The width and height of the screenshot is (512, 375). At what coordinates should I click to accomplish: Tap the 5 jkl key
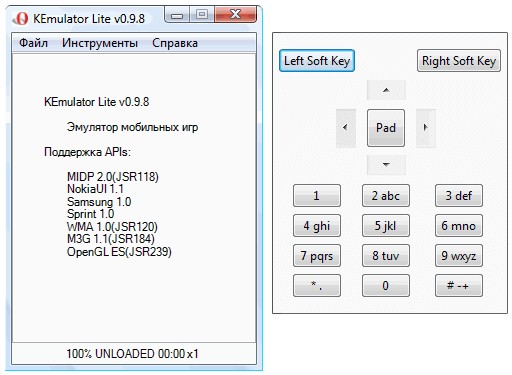coord(386,226)
